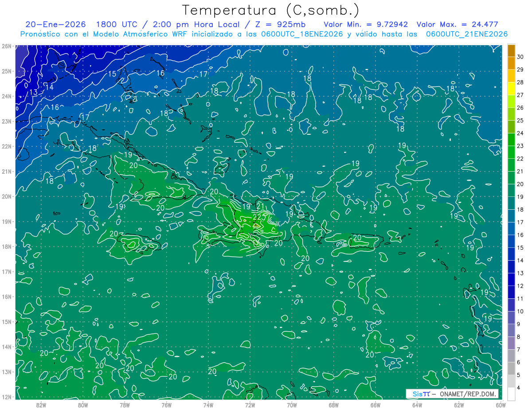Click the "17N" latitude axis label

point(6,271)
